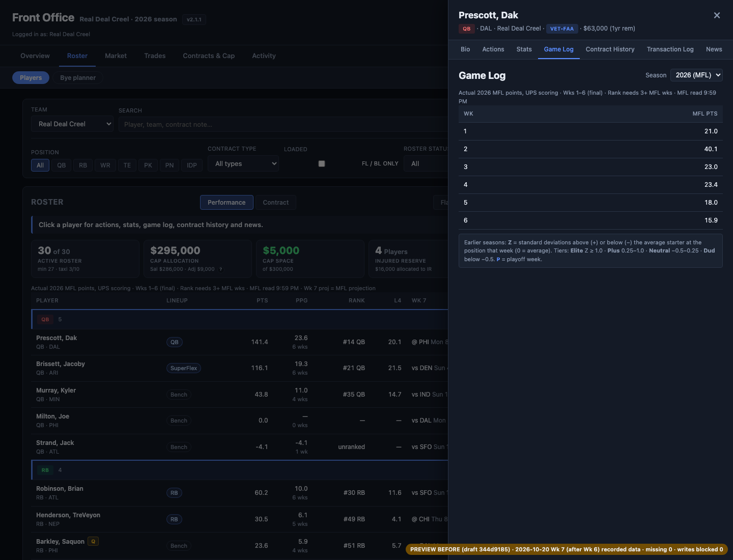Open the Roster Status dropdown
The image size is (733, 560).
[426, 163]
